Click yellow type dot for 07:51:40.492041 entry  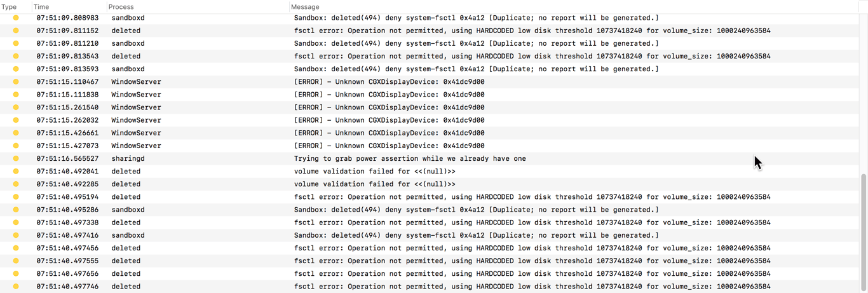[x=16, y=171]
